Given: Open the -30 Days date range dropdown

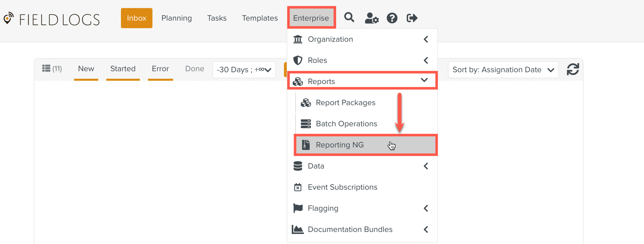Looking at the screenshot, I should click(244, 70).
